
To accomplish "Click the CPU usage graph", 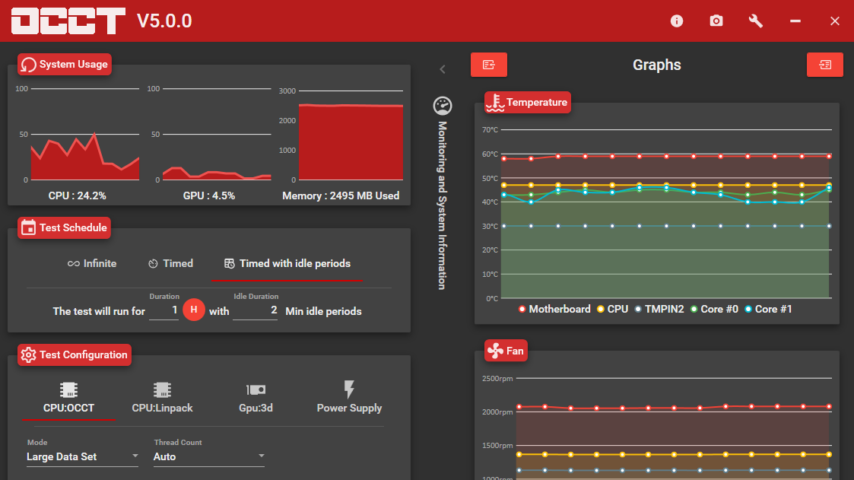I will 85,134.
